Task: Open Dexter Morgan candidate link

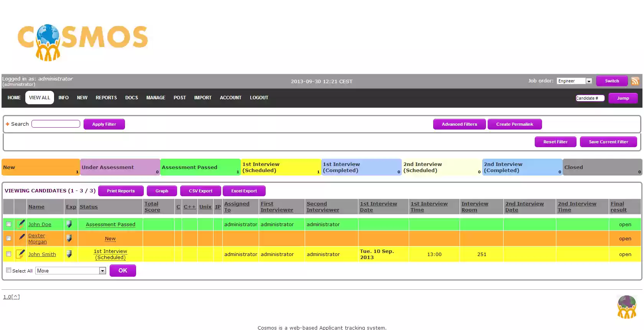Action: point(38,238)
